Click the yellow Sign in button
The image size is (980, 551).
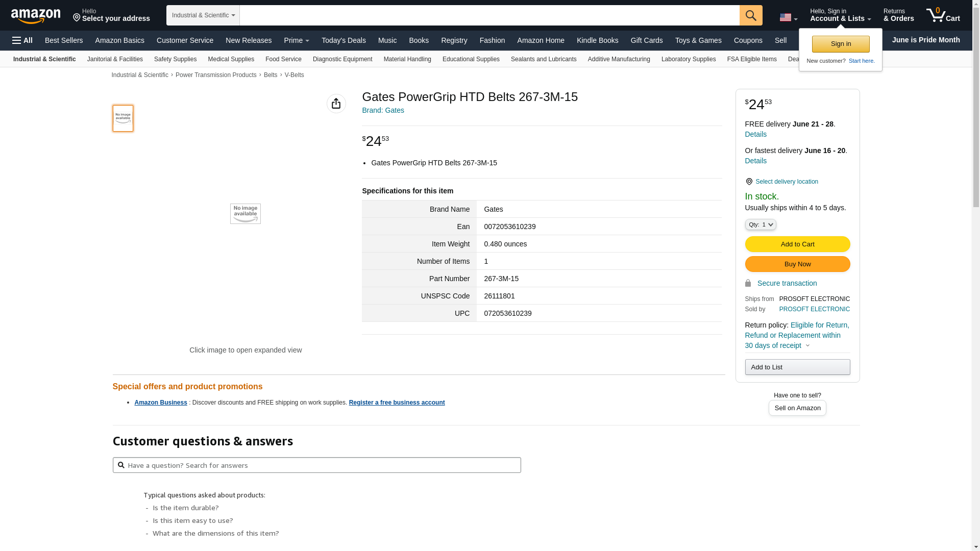coord(840,44)
